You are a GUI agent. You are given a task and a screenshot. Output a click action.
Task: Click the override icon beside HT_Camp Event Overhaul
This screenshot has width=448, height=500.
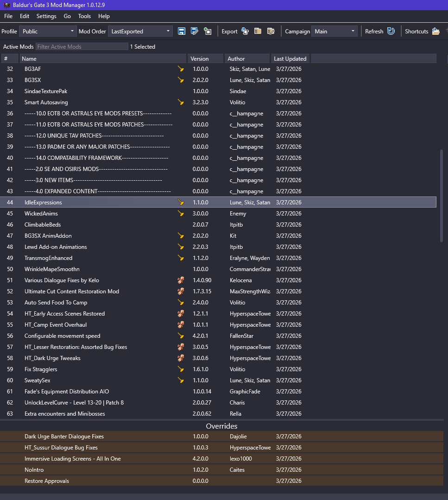point(181,325)
